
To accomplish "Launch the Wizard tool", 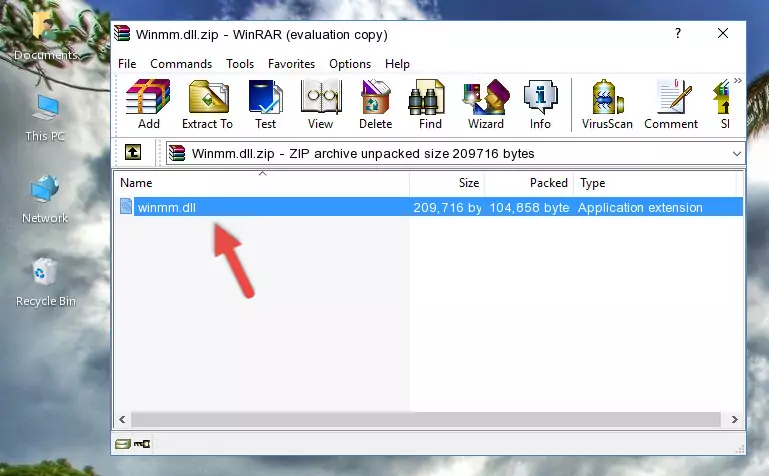I will [486, 104].
